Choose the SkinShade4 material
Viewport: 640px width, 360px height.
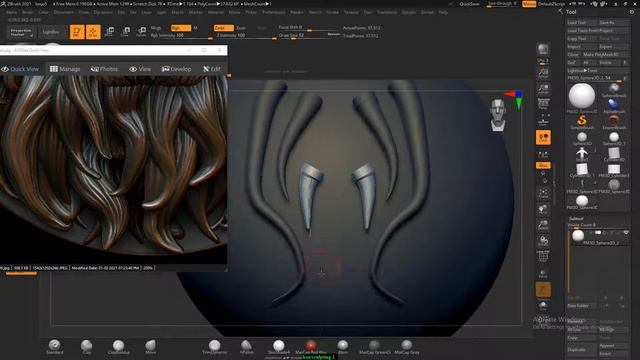(278, 347)
